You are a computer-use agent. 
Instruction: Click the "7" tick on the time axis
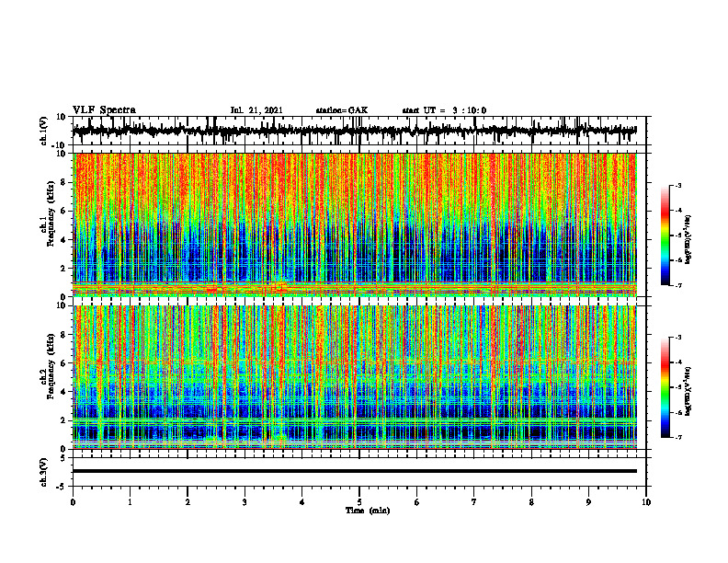[x=474, y=502]
